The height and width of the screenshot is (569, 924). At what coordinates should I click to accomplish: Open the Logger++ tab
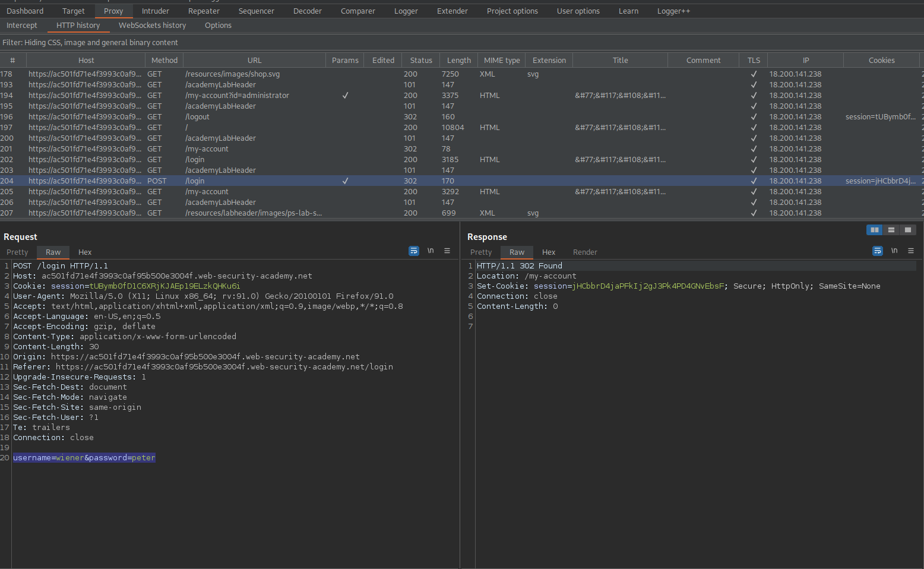[x=674, y=11]
